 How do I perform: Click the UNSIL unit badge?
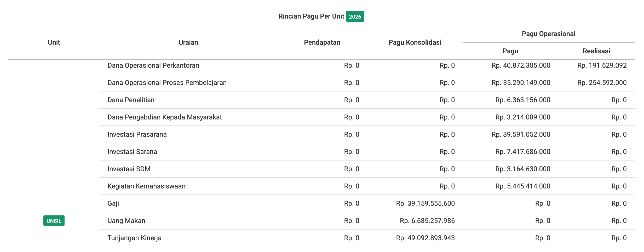pyautogui.click(x=54, y=221)
